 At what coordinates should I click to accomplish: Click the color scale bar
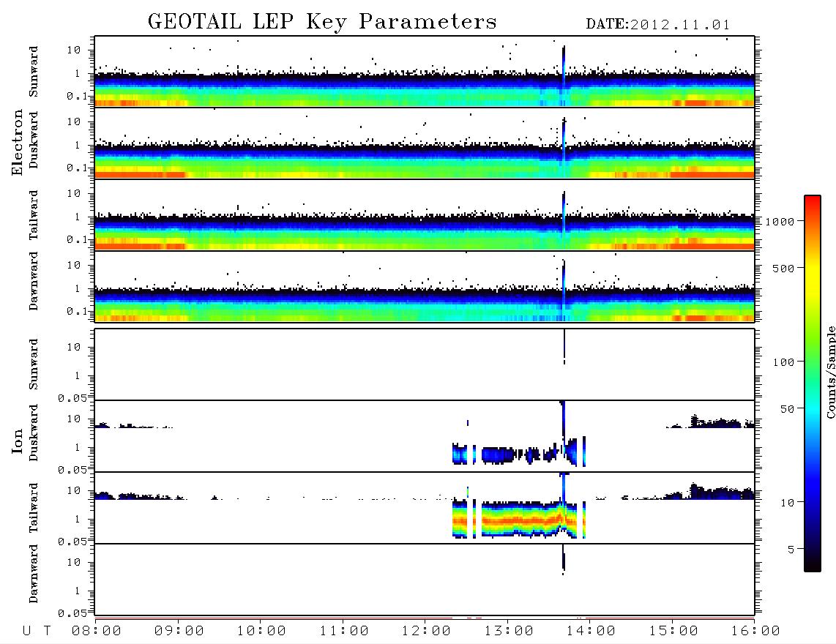pos(812,383)
